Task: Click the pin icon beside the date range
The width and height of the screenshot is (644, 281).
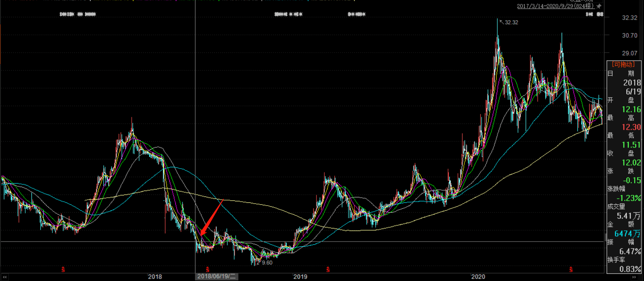Action: 599,6
